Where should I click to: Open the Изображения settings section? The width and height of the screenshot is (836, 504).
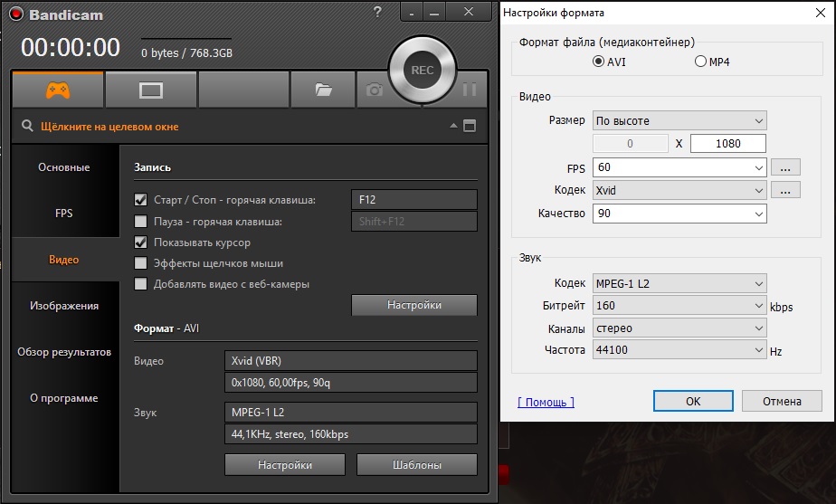pyautogui.click(x=64, y=306)
